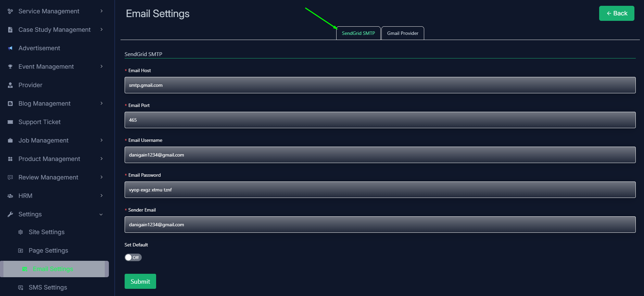Open Site Settings submenu item
Screen dimensions: 644x296
[x=47, y=232]
